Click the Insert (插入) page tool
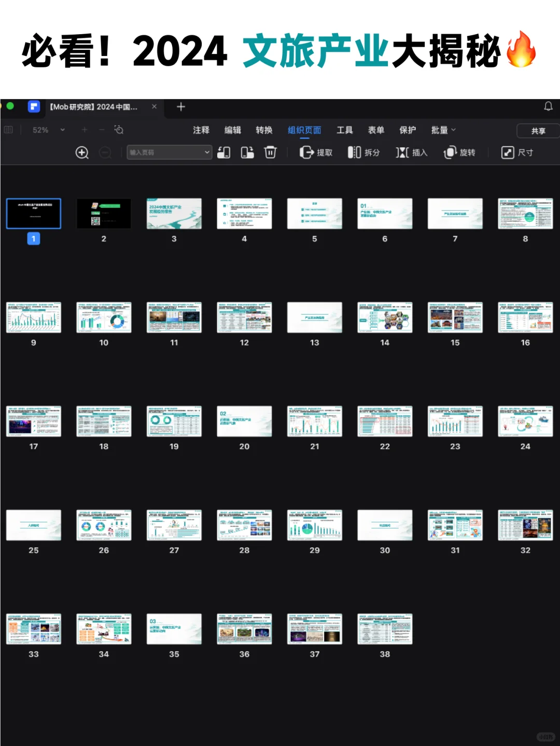Screen dimensions: 560x746 [412, 152]
